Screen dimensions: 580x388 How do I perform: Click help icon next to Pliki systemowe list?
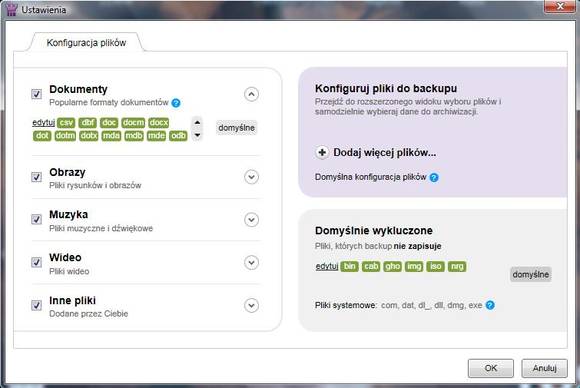tap(490, 305)
